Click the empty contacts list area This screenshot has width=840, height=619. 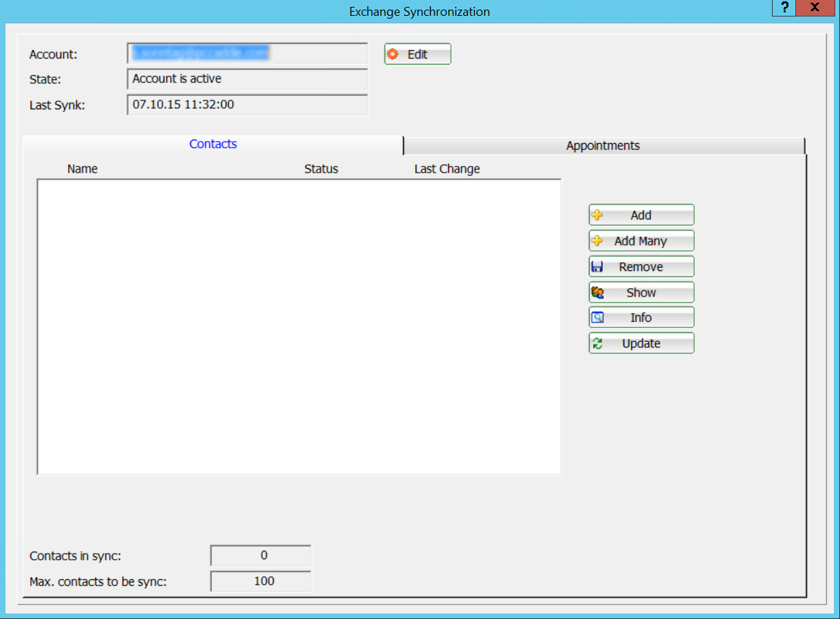[x=299, y=327]
